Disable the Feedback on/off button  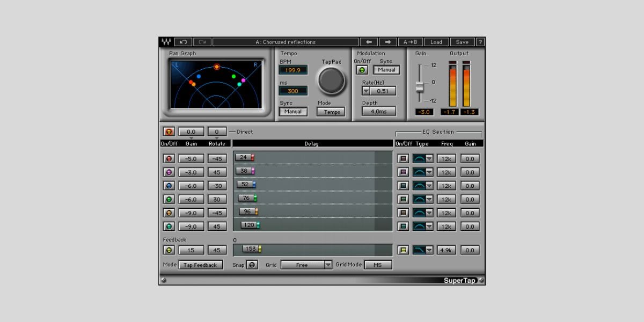169,250
